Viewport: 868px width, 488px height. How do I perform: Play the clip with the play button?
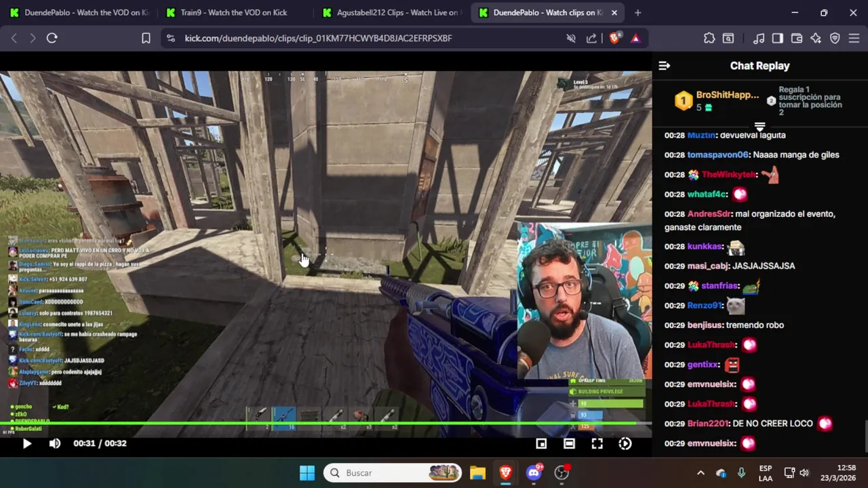click(x=26, y=443)
